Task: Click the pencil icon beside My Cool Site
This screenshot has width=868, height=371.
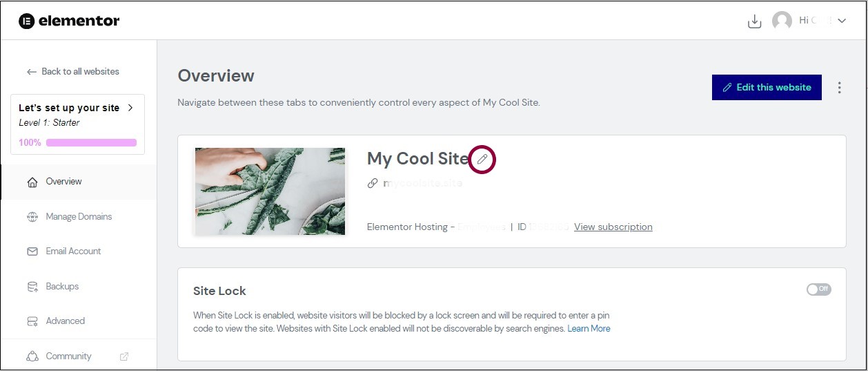Action: 482,160
